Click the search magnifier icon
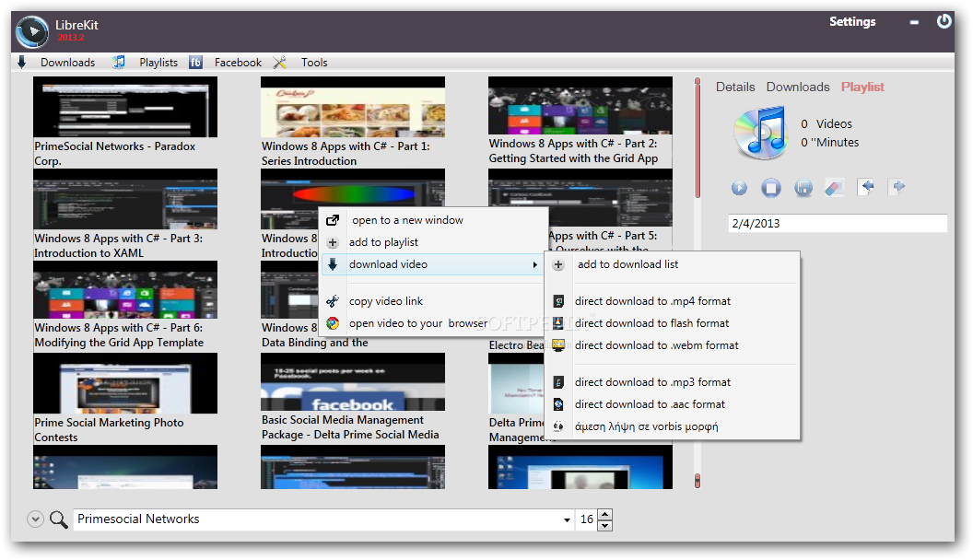Screen dimensions: 973x560 point(58,519)
